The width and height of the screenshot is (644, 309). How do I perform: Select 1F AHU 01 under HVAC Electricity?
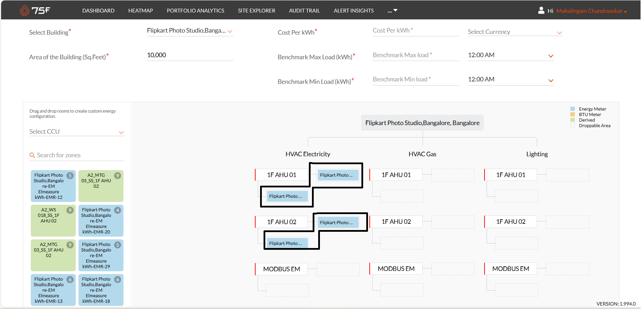(x=282, y=175)
